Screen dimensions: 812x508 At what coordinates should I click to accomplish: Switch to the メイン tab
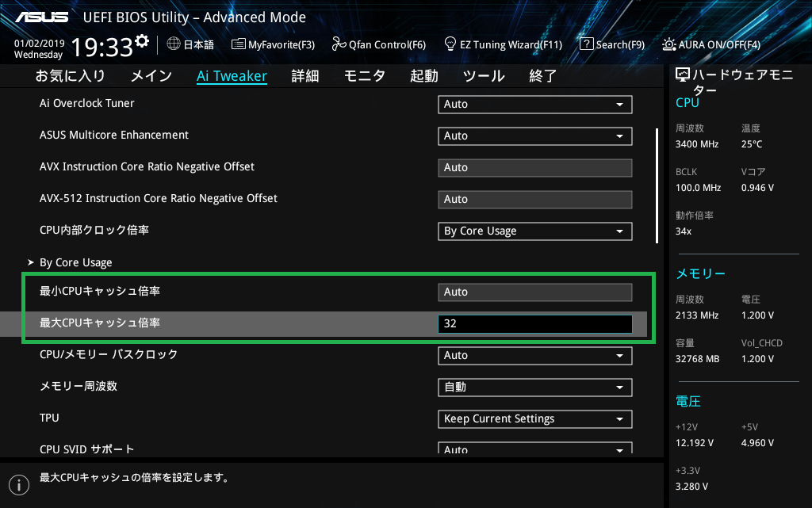point(151,76)
